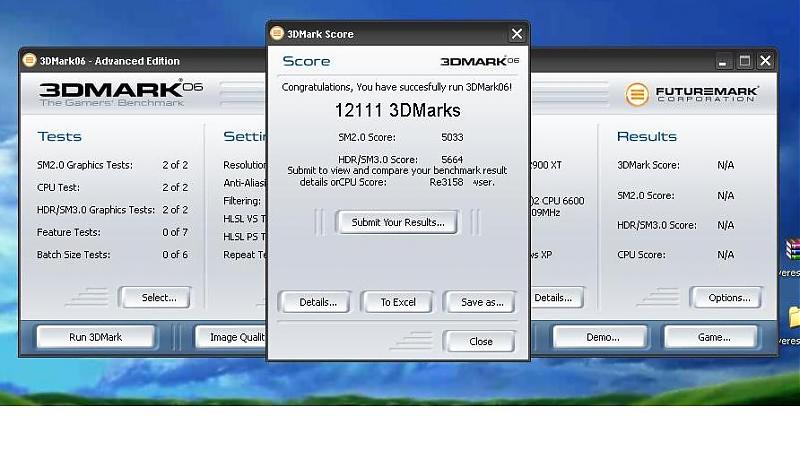Click the folder desktop icon
Screen dimensions: 800x459
click(x=794, y=317)
